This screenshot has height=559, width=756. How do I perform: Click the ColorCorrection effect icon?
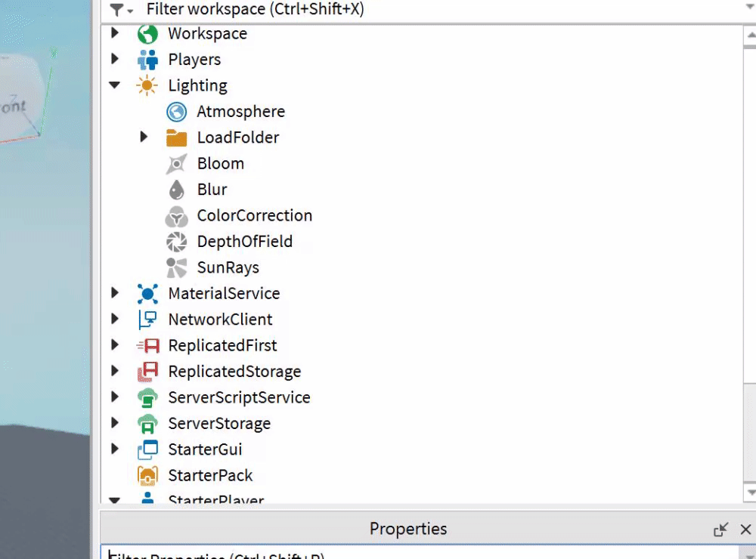pos(176,216)
